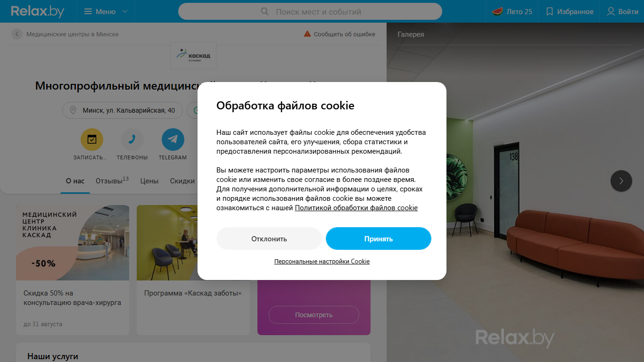The height and width of the screenshot is (362, 644).
Task: Open Избранное bookmarks
Action: click(570, 11)
